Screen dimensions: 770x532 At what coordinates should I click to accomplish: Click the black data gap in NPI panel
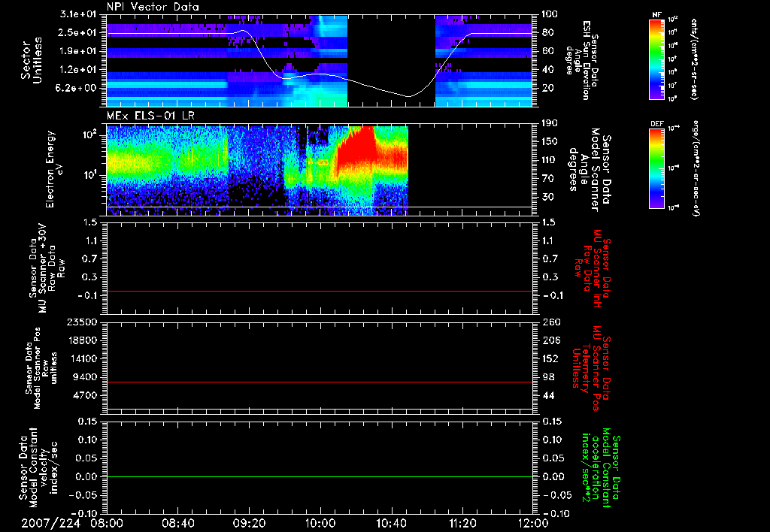[391, 60]
